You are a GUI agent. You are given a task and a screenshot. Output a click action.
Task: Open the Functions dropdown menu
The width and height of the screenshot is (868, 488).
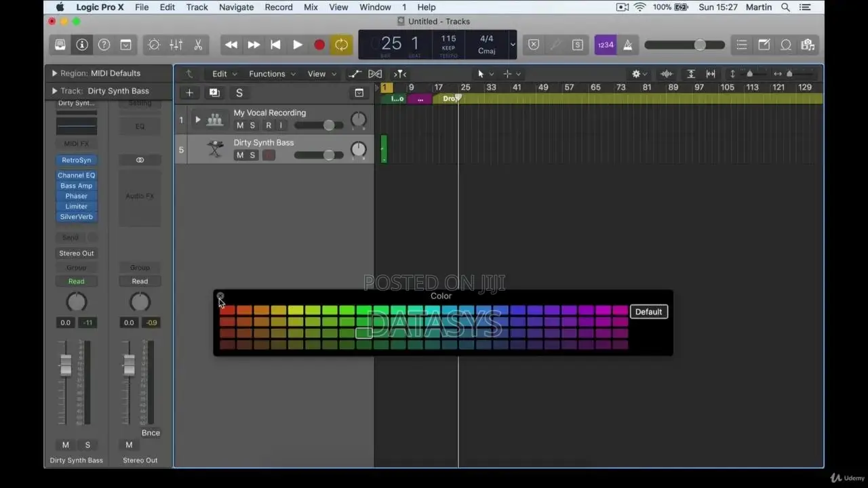tap(272, 74)
